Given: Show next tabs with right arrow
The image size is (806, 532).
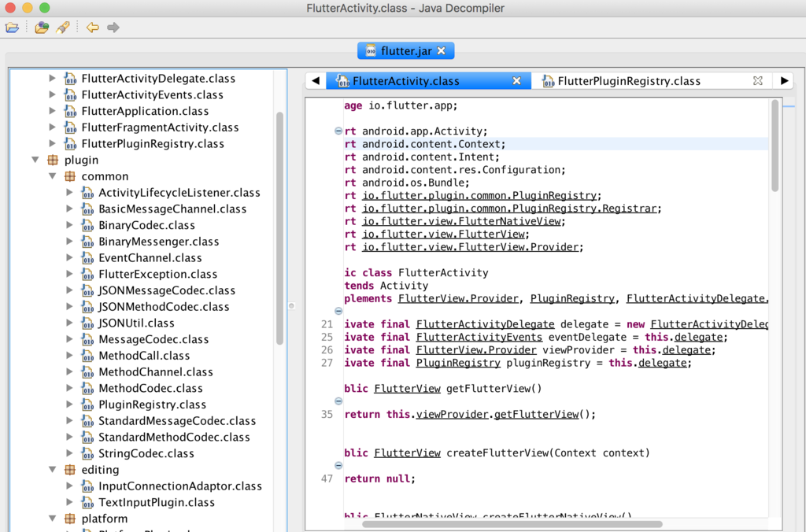Looking at the screenshot, I should (784, 81).
